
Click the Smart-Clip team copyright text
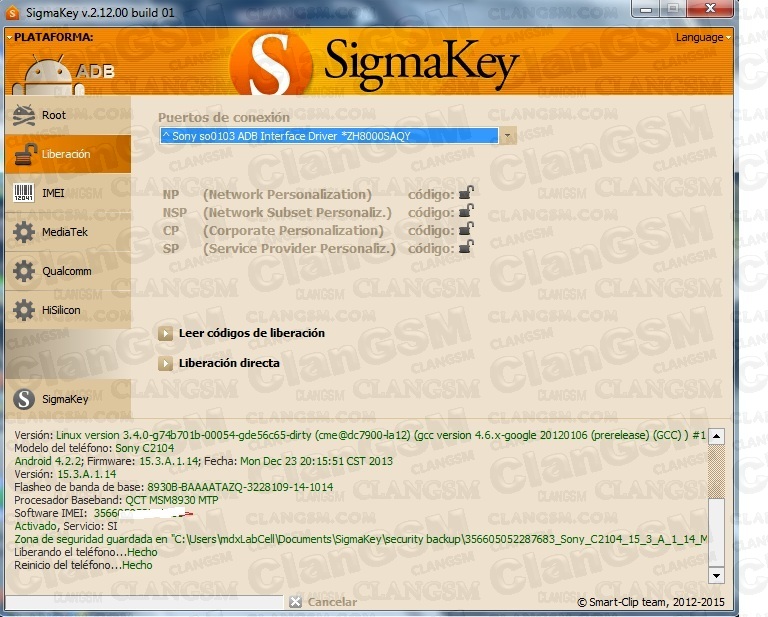pyautogui.click(x=651, y=602)
